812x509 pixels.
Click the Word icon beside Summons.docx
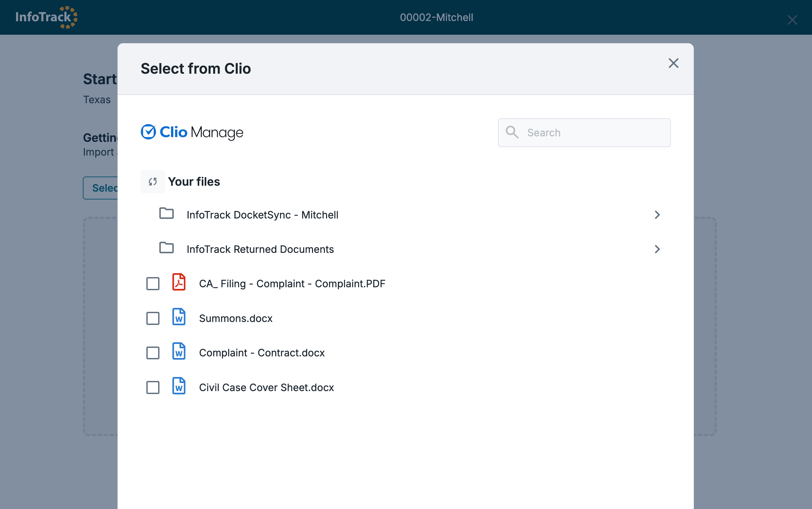click(179, 317)
